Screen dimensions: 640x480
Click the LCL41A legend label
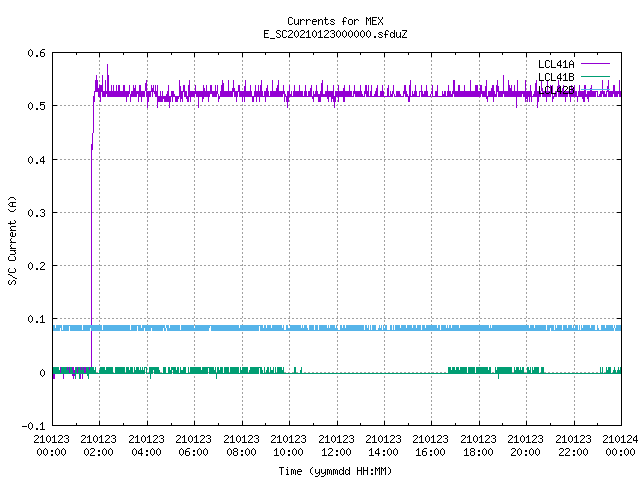click(556, 64)
